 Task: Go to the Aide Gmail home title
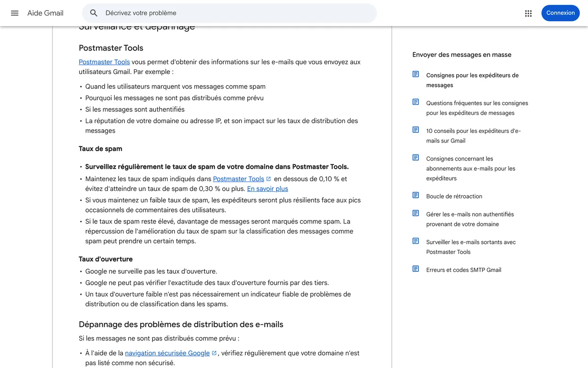45,13
